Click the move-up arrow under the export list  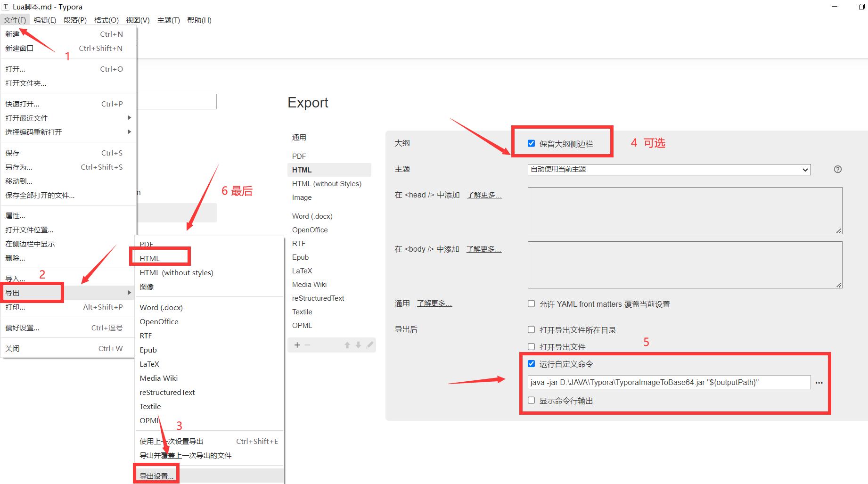point(347,345)
